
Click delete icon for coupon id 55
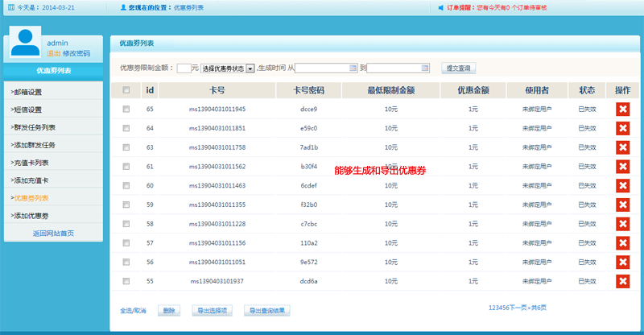(x=622, y=281)
